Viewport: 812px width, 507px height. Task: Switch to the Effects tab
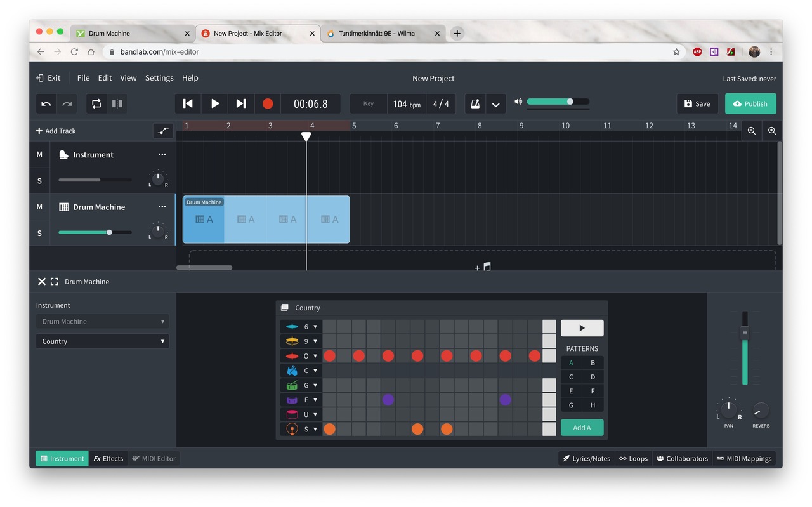pos(108,458)
